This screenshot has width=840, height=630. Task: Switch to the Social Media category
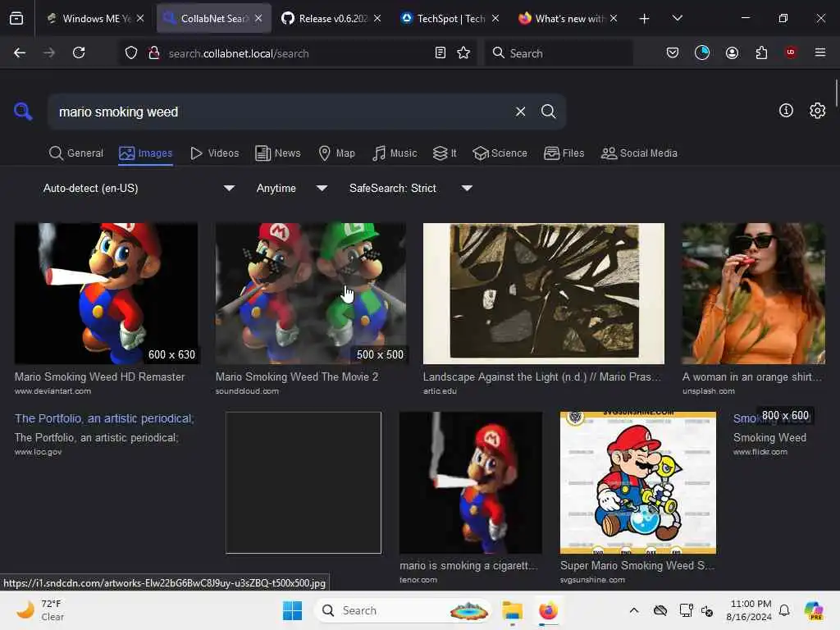point(639,153)
